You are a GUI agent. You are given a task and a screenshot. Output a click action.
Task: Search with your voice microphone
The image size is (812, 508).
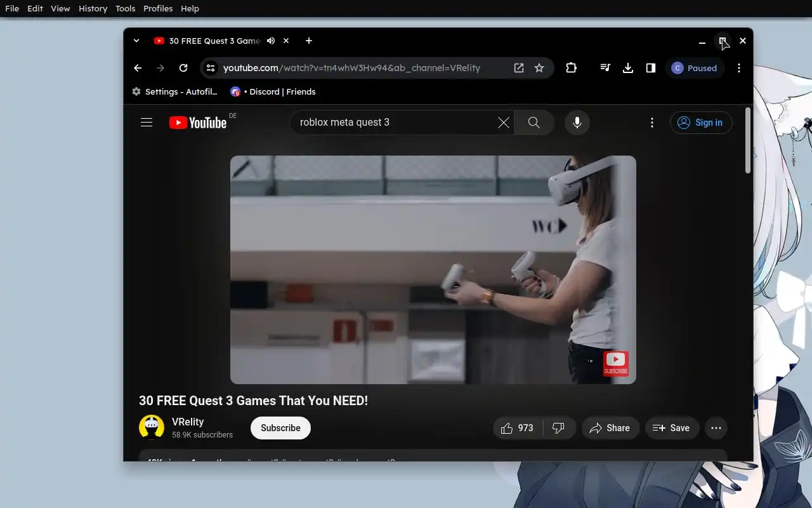(x=577, y=123)
